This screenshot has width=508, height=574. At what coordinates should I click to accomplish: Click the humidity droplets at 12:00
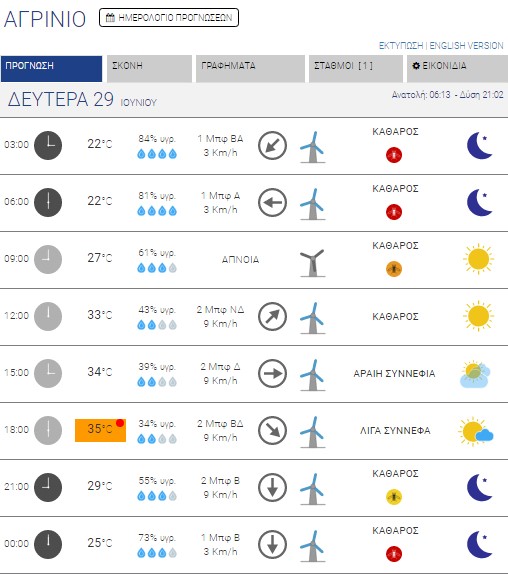pyautogui.click(x=157, y=325)
